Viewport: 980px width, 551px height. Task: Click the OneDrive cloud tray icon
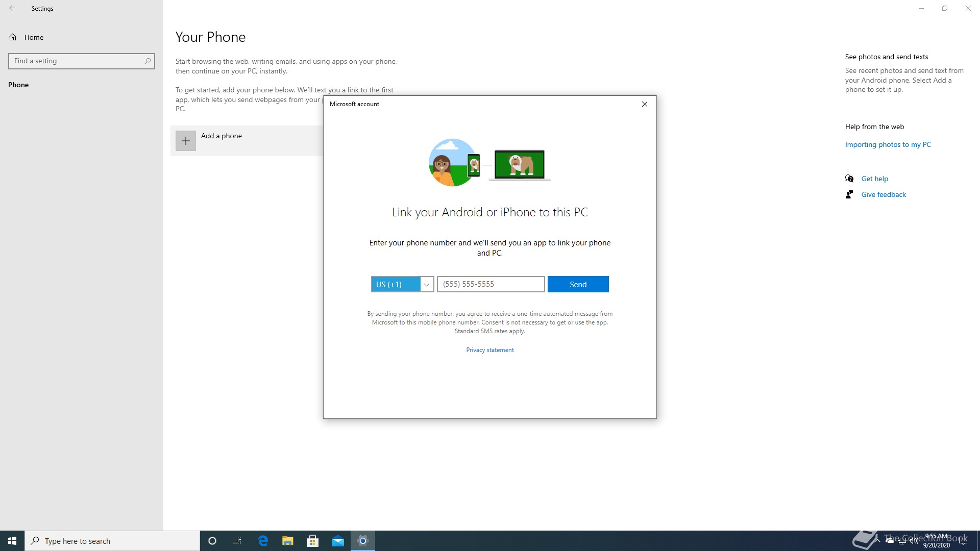(x=890, y=541)
